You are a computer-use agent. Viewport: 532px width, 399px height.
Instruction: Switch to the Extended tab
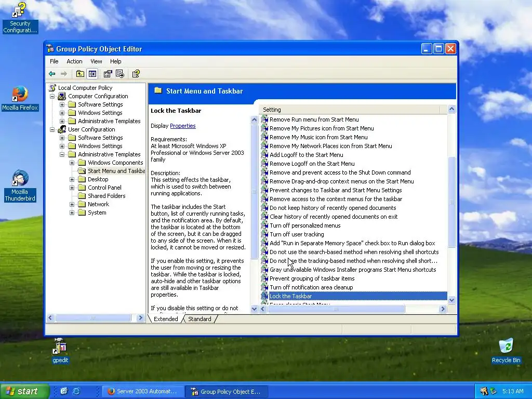[x=166, y=319]
